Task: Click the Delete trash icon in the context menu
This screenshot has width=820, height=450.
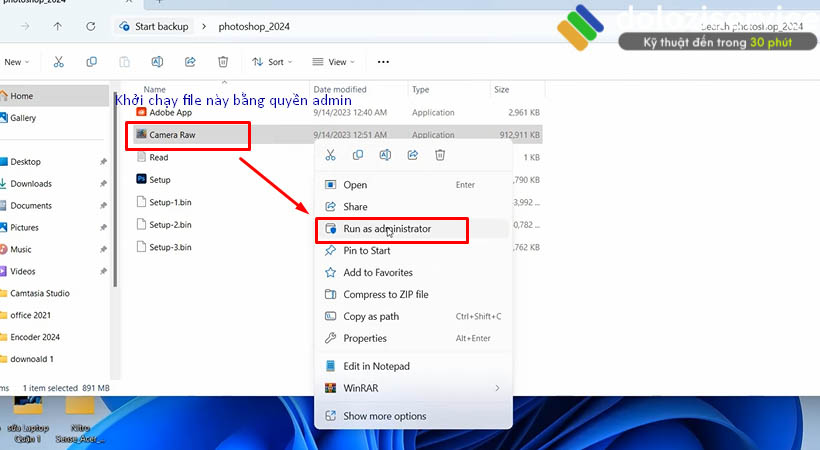Action: (440, 155)
